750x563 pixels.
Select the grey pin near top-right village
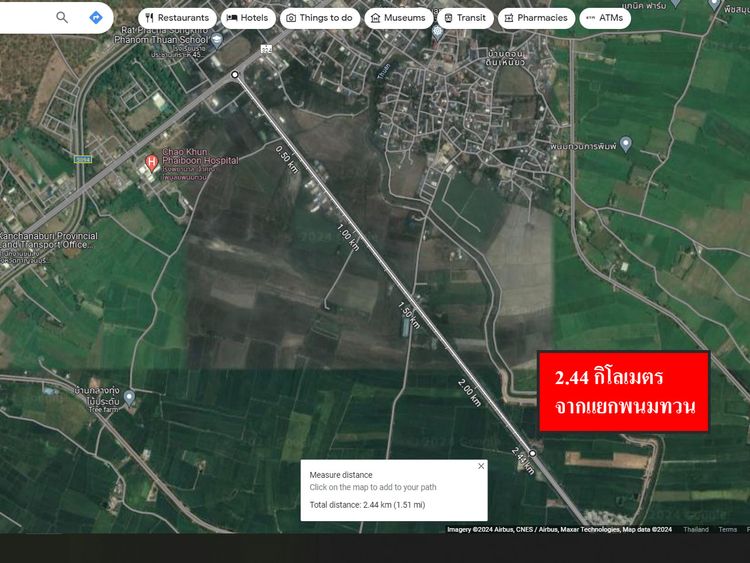click(x=626, y=144)
